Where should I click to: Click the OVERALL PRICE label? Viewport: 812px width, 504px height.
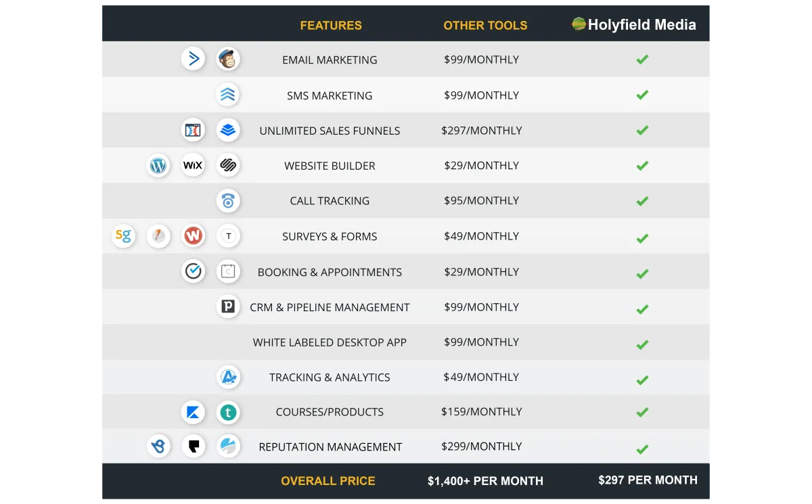pyautogui.click(x=328, y=481)
